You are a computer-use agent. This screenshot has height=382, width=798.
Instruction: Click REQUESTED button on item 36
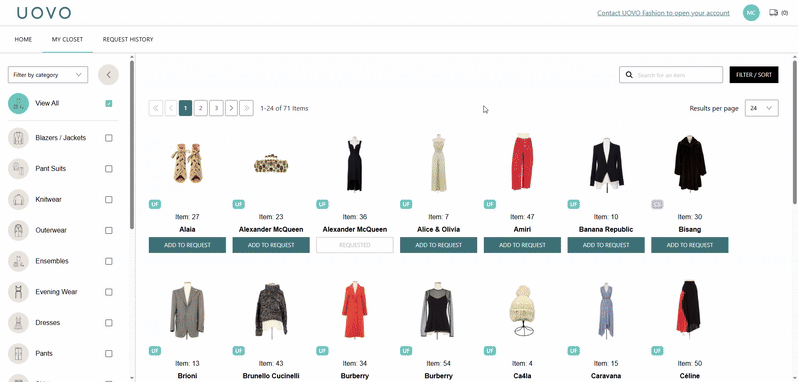click(x=355, y=245)
